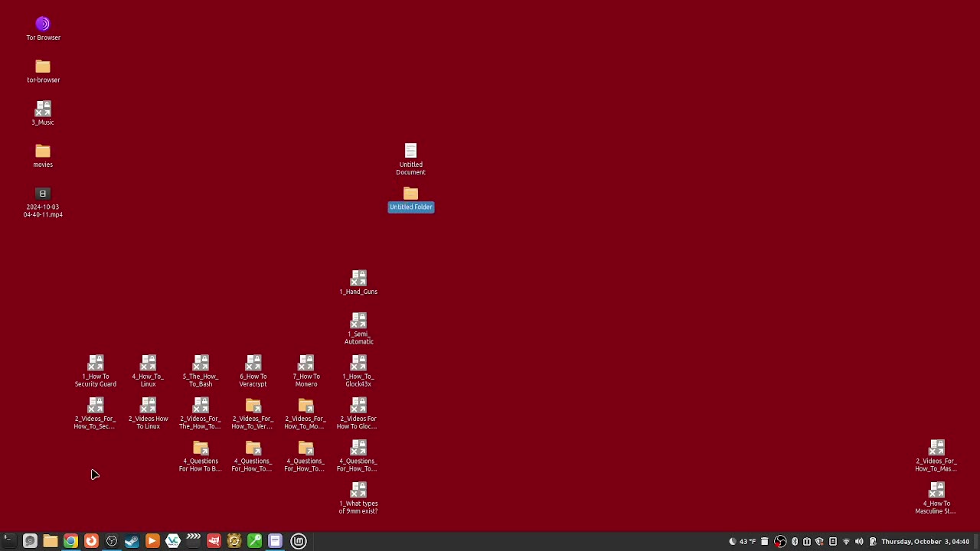
Task: Select the 2_Videos_For_How_To_Mo... folder link
Action: tap(305, 413)
